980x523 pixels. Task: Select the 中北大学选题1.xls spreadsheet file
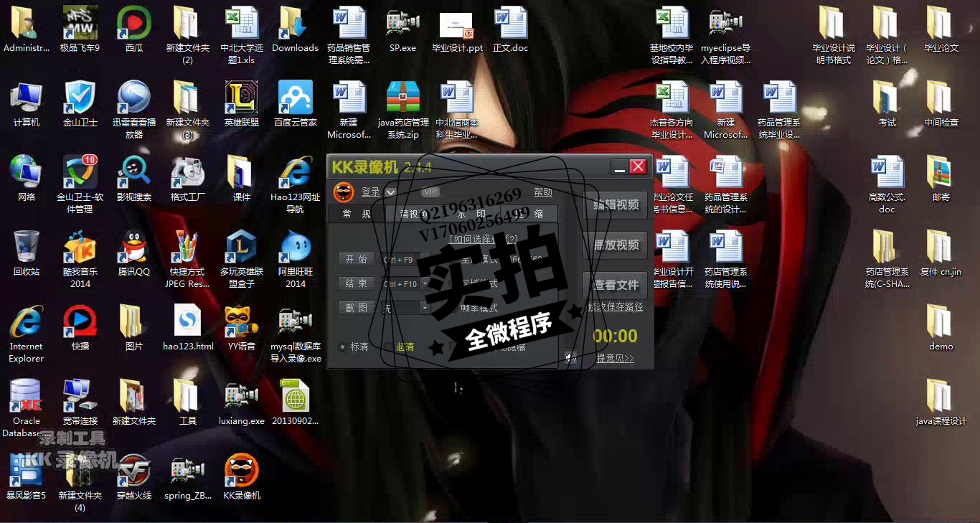[242, 35]
